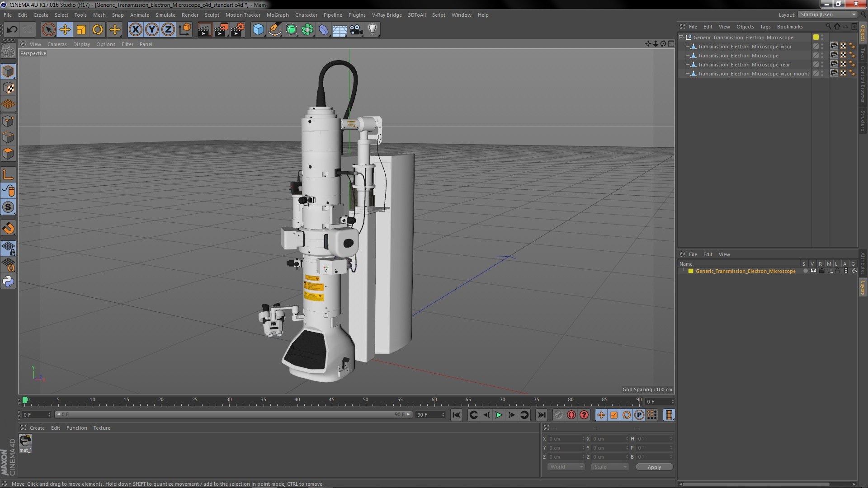This screenshot has height=488, width=868.
Task: Click timeline frame 45 marker
Action: pos(331,400)
